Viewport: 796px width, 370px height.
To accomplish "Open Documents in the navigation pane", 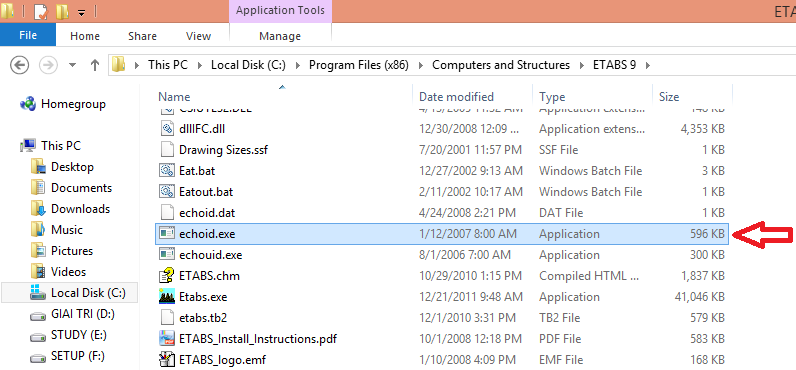I will (81, 188).
